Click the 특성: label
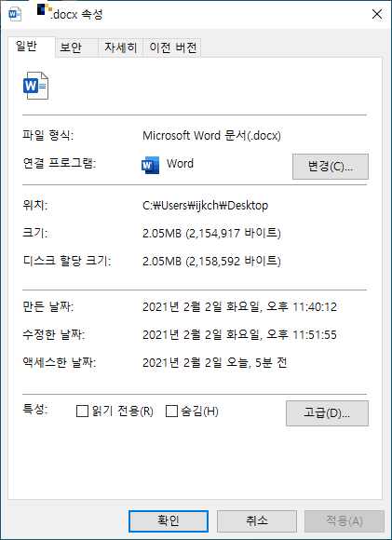Image resolution: width=392 pixels, height=540 pixels. coord(34,409)
